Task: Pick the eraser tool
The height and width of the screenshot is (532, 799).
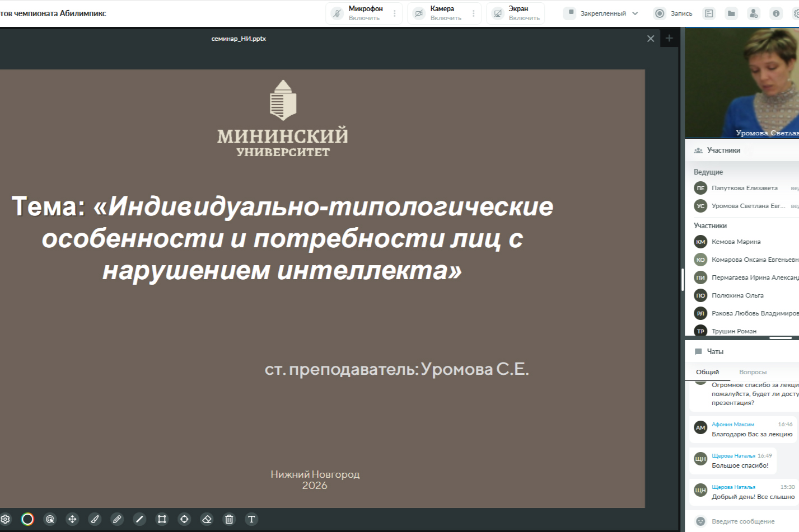Action: point(207,519)
